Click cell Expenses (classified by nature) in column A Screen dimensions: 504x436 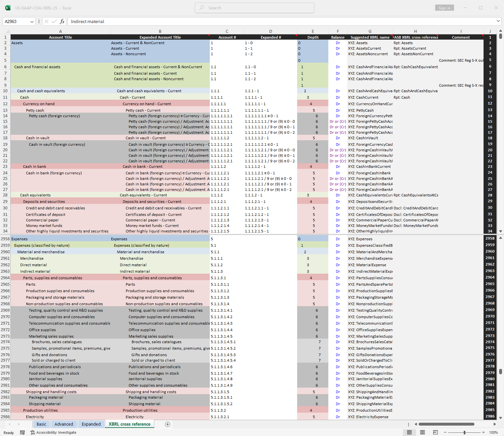tap(60, 245)
